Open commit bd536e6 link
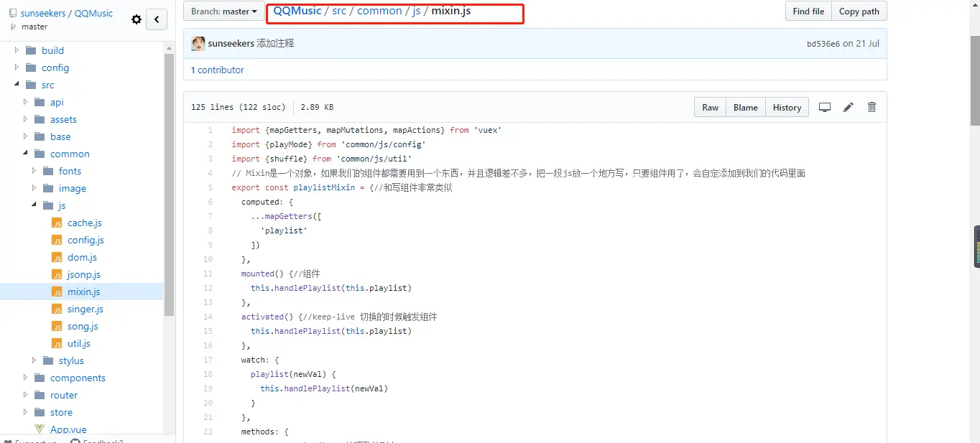This screenshot has height=443, width=980. [823, 44]
